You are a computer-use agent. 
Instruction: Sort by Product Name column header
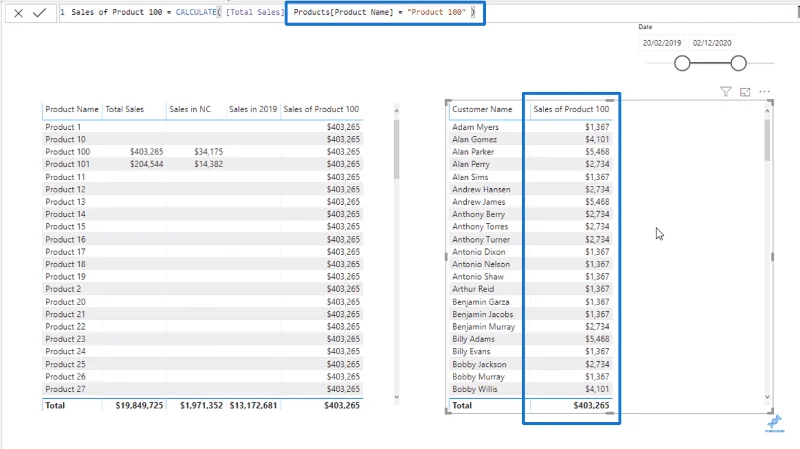72,109
